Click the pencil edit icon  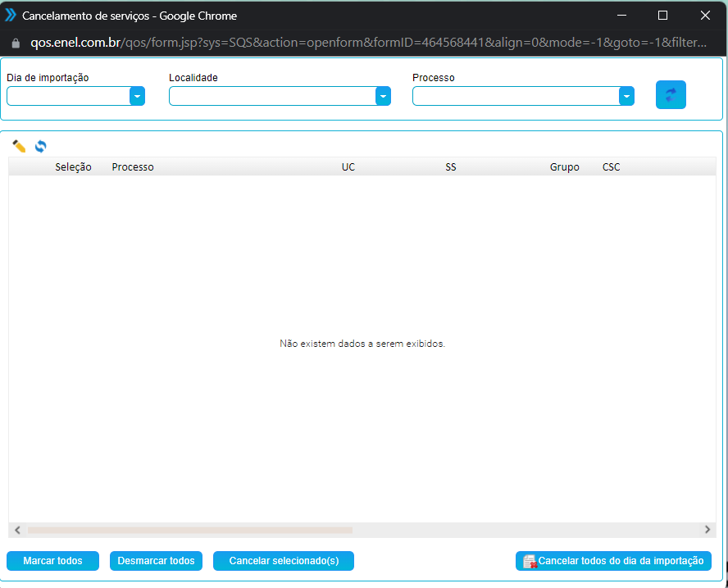pyautogui.click(x=19, y=146)
